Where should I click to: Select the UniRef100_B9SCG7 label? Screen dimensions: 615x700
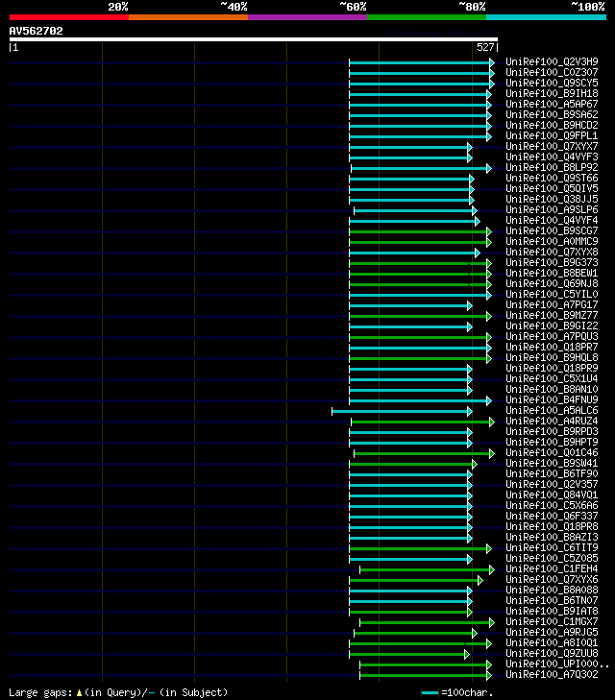[x=552, y=230]
